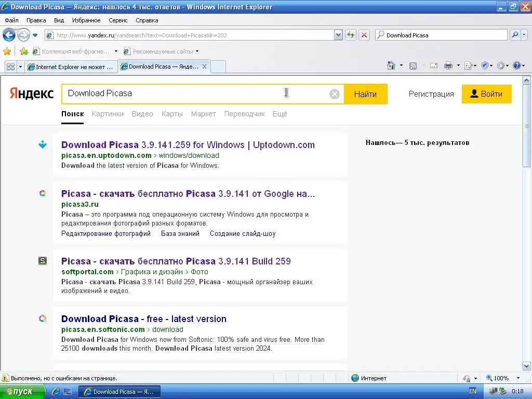Click the Регистрация link
The image size is (532, 399).
(x=431, y=94)
